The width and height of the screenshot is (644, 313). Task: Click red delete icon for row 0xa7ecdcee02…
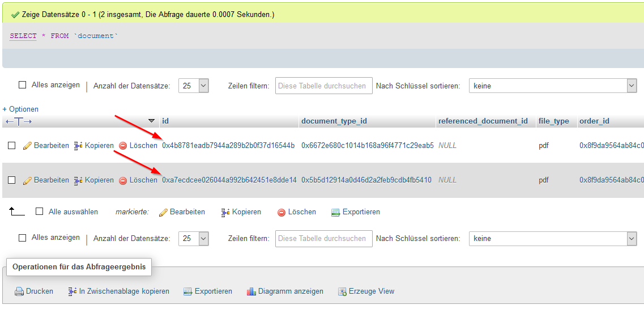tap(123, 180)
